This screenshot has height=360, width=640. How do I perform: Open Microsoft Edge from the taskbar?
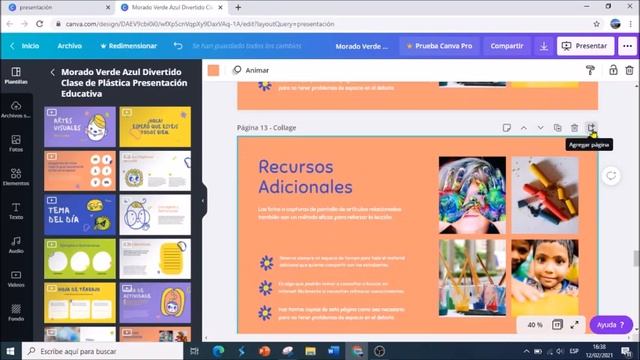coord(218,351)
